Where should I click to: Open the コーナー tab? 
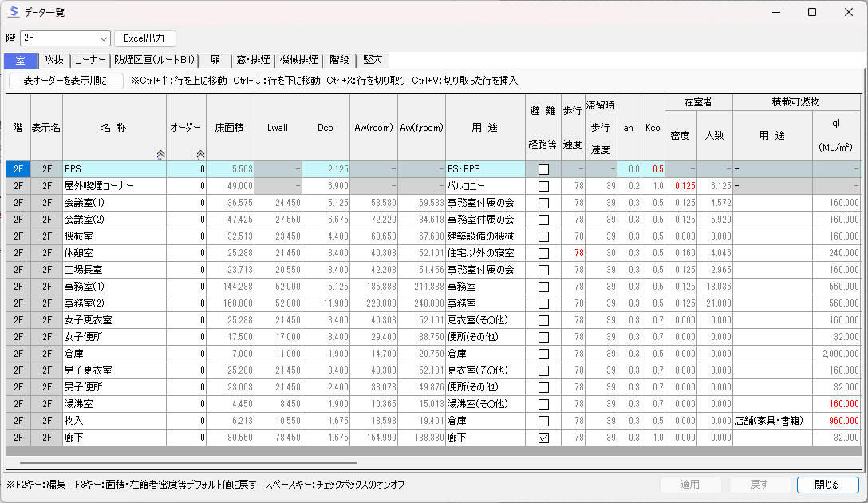(89, 60)
